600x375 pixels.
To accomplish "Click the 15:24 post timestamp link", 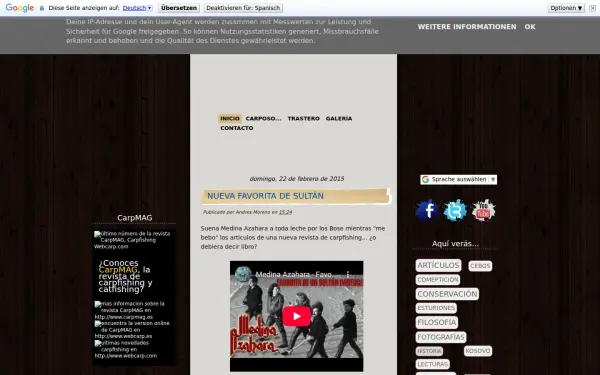I will click(x=285, y=212).
